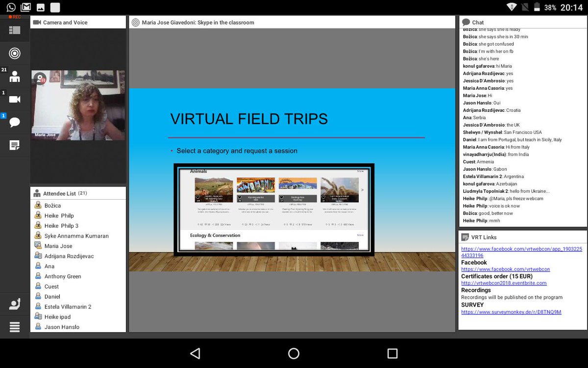This screenshot has height=368, width=588.
Task: Tap the Chat pod header
Action: (x=523, y=22)
